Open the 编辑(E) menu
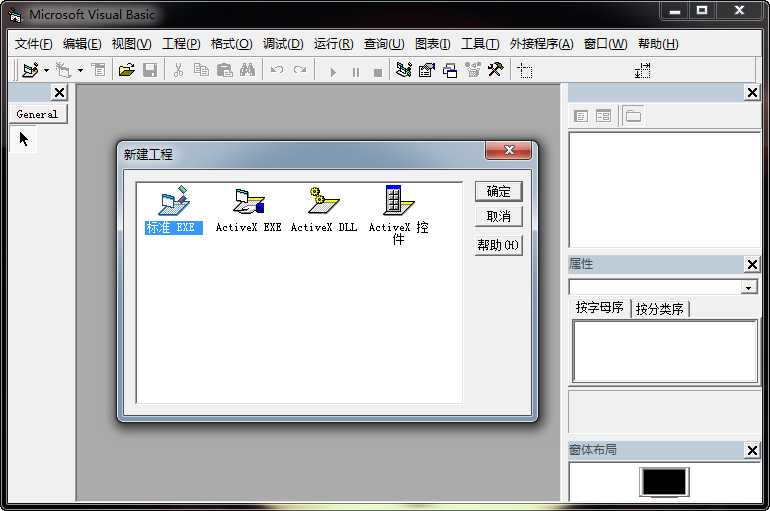 pyautogui.click(x=82, y=44)
